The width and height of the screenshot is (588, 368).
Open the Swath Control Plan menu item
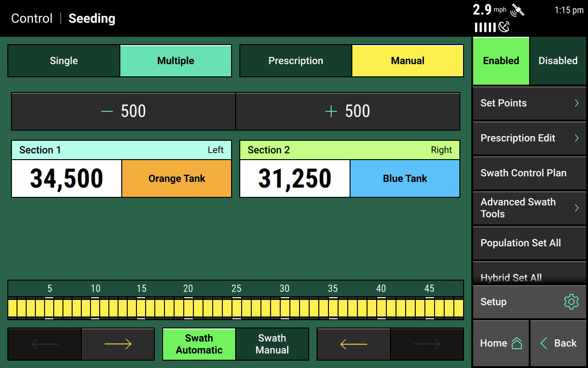pos(529,173)
